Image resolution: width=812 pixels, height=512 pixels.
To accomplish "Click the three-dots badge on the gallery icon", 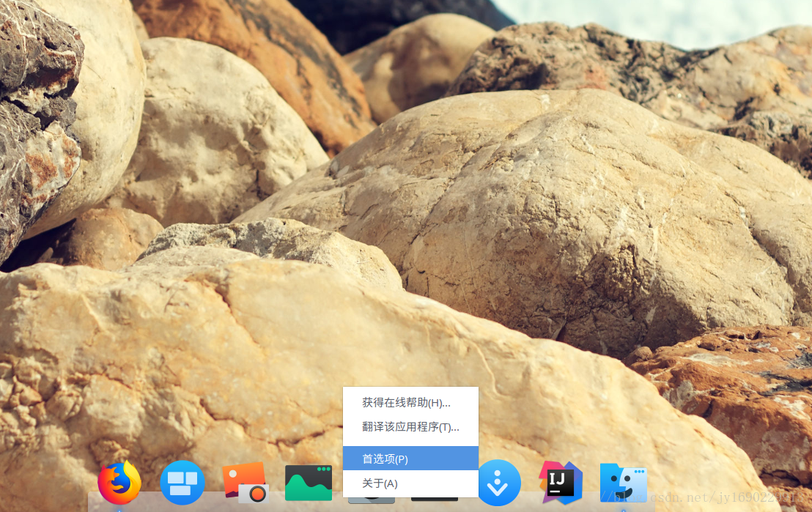I will tap(322, 470).
